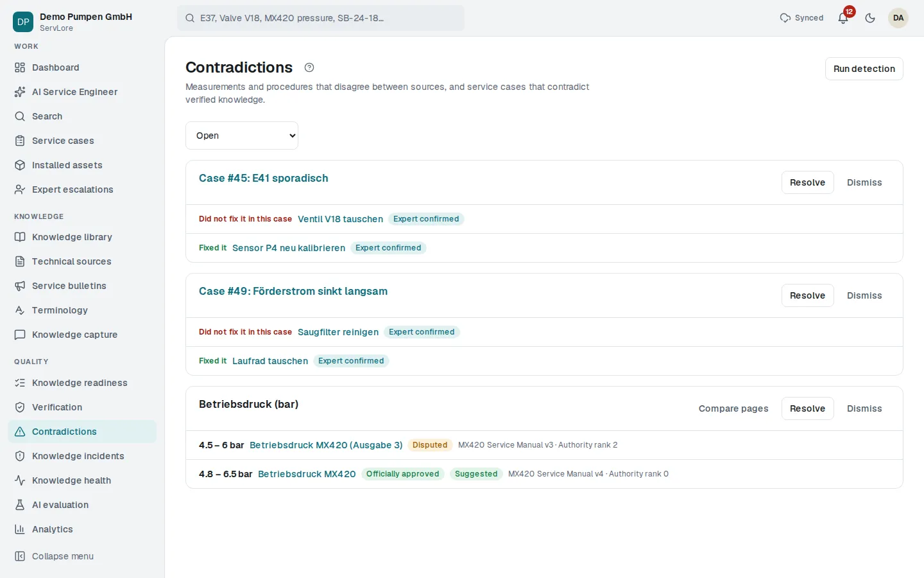Image resolution: width=924 pixels, height=578 pixels.
Task: Toggle dark mode with the moon icon
Action: [870, 18]
